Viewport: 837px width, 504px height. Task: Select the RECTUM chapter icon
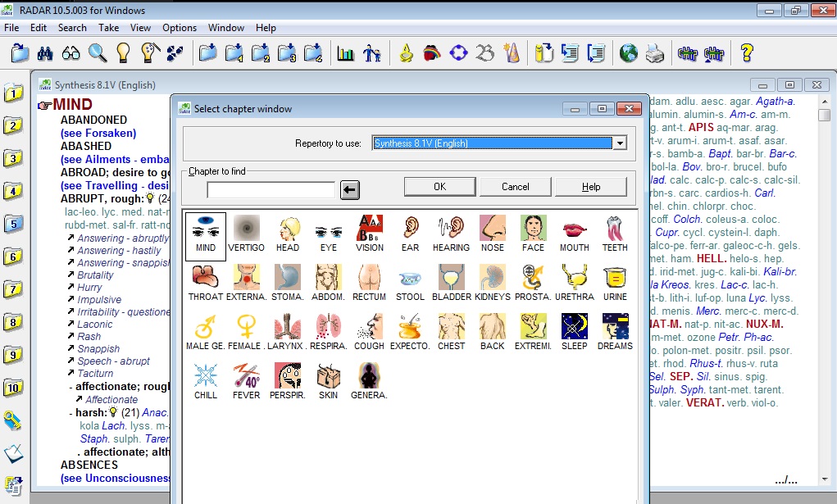(x=370, y=284)
